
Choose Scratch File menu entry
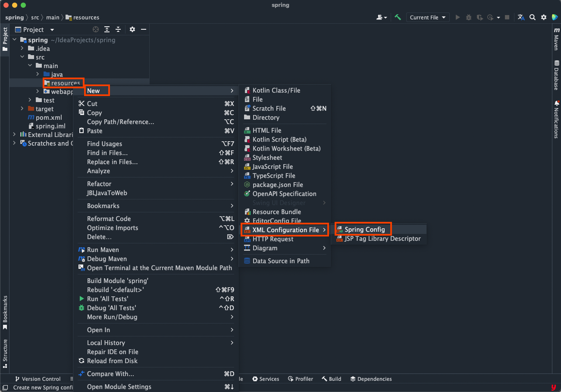coord(285,109)
